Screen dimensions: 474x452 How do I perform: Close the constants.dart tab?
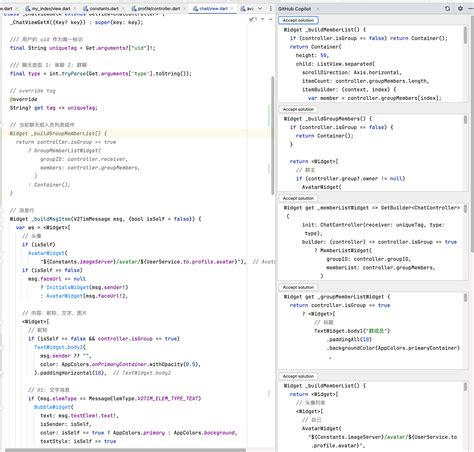tap(122, 8)
